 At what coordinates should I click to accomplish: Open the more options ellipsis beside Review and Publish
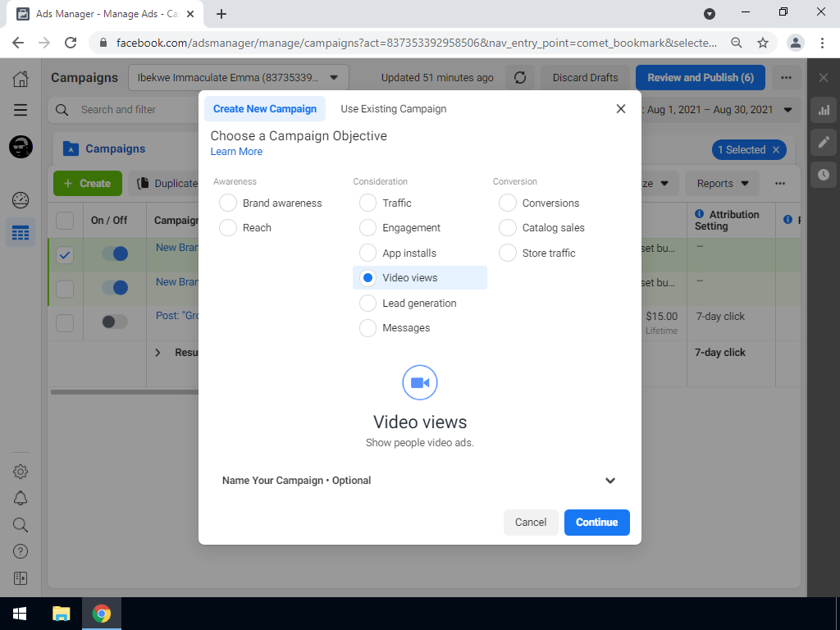point(786,78)
